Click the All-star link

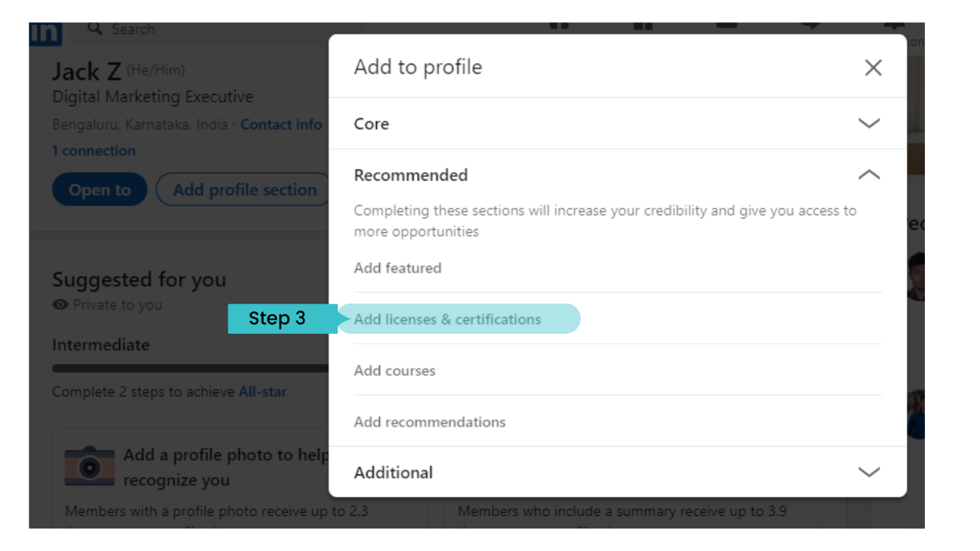click(263, 391)
